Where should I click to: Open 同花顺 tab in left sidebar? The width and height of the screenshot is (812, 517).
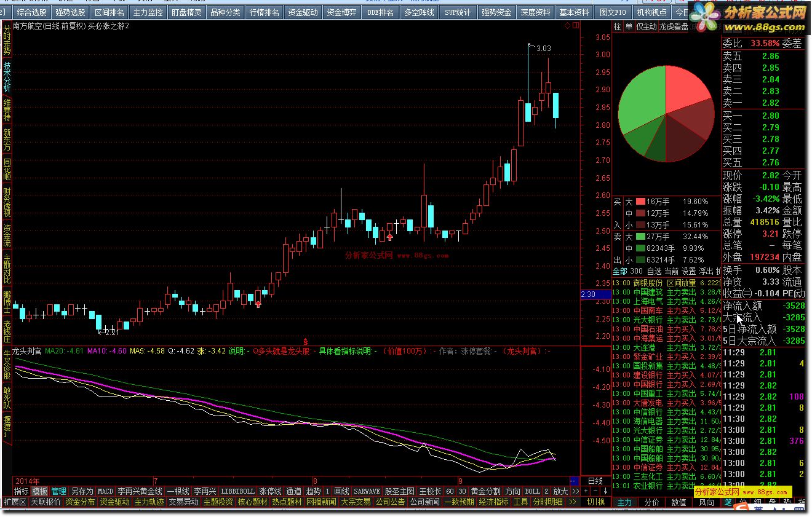[7, 168]
